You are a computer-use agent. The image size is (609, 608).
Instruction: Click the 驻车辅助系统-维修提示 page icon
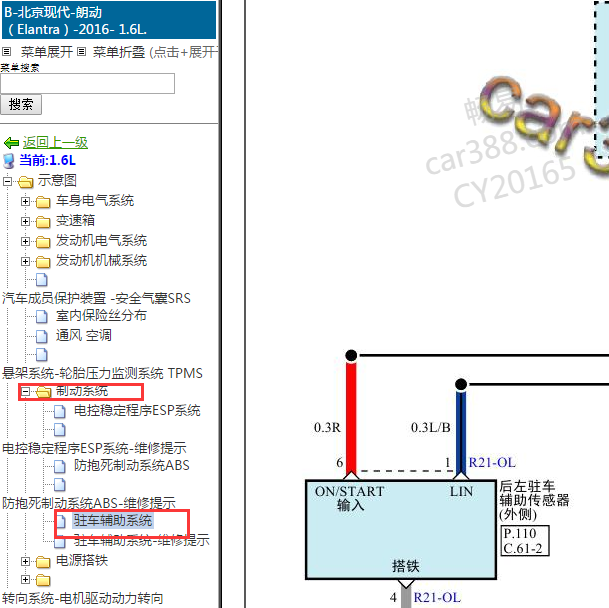[x=60, y=541]
